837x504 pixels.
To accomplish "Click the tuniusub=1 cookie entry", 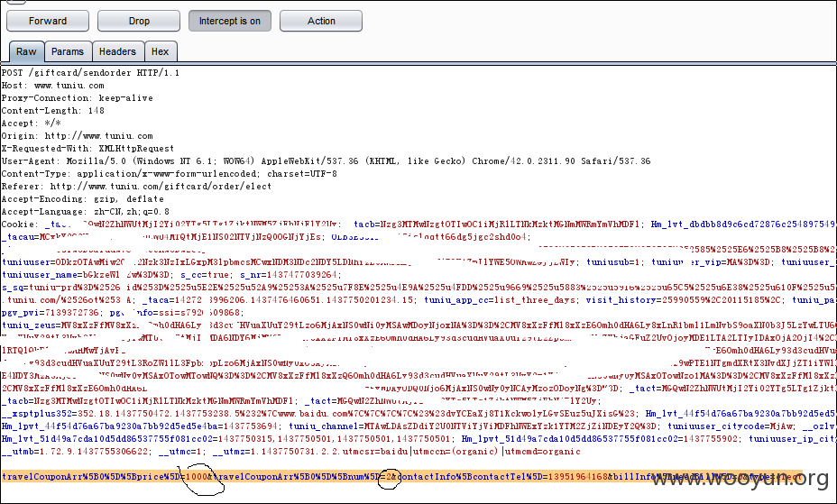I will (612, 262).
